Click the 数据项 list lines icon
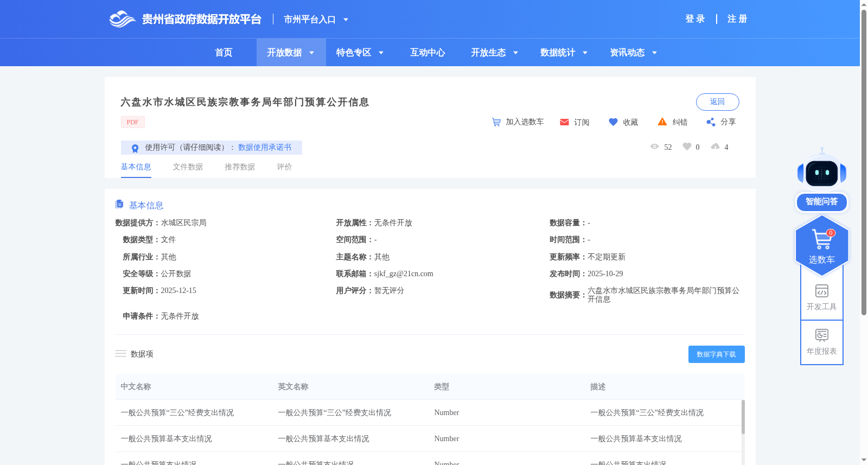 pos(120,354)
